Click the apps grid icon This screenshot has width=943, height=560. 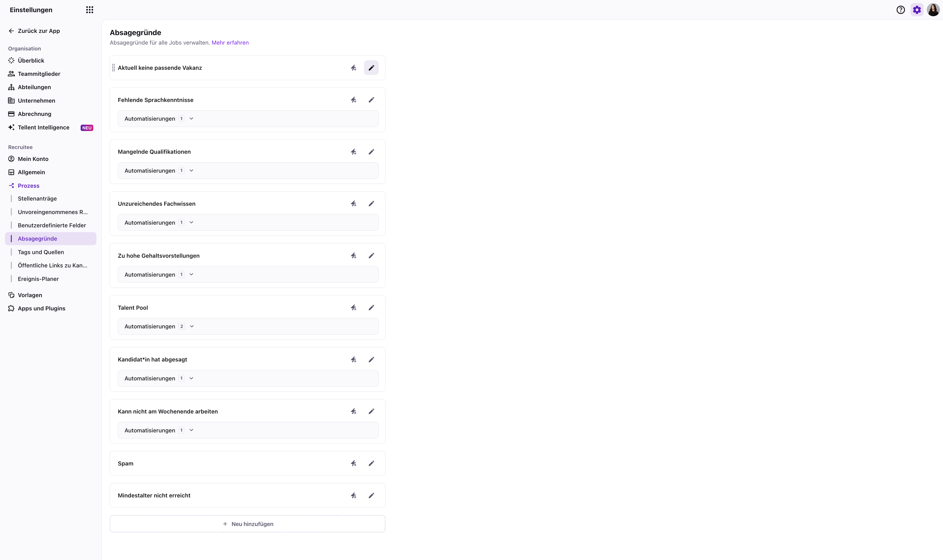(x=89, y=10)
